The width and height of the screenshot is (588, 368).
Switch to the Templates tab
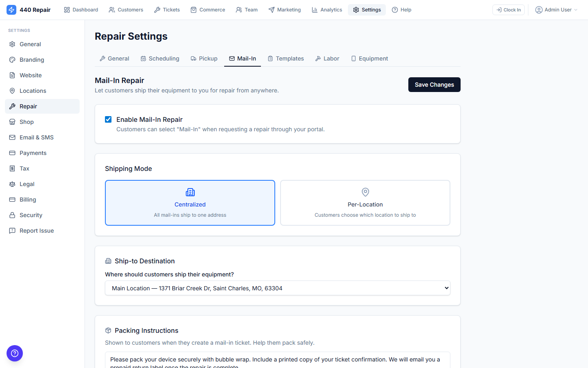[286, 58]
